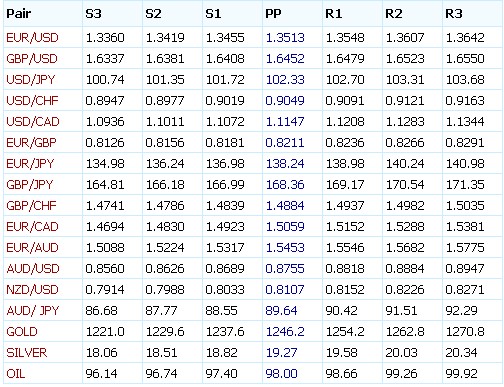The image size is (504, 387).
Task: Select EUR/USD pivot point value 1.3513
Action: [x=285, y=38]
